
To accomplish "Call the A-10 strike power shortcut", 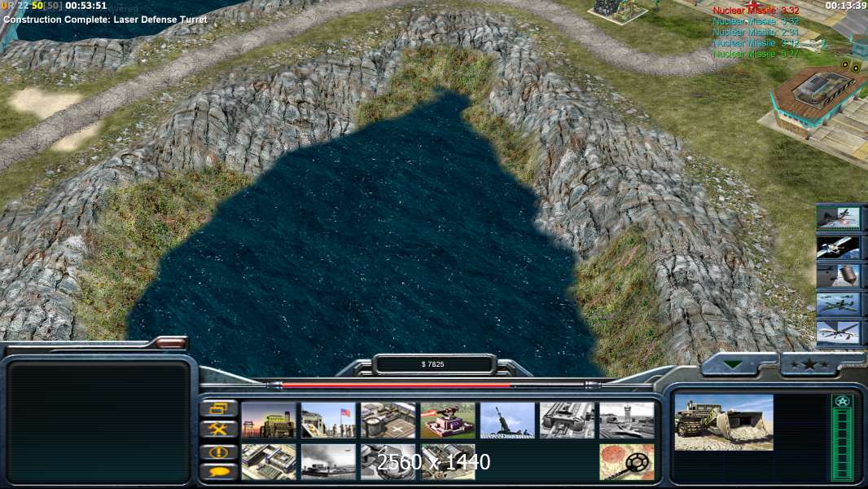I will (838, 304).
